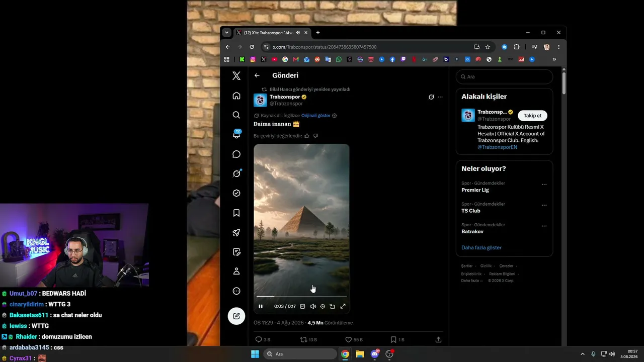Open the @TrabzonsporEN profile link

[x=497, y=147]
